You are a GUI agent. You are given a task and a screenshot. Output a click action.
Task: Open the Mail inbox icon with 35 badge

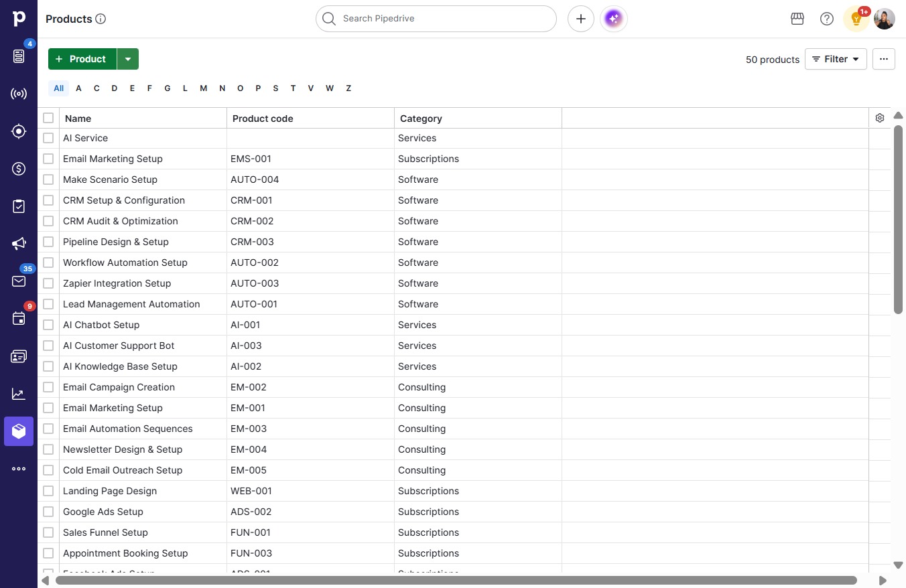click(x=19, y=281)
